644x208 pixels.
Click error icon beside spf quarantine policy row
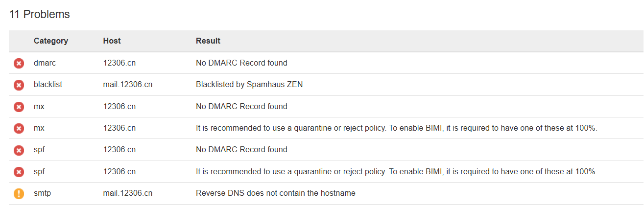(x=19, y=172)
